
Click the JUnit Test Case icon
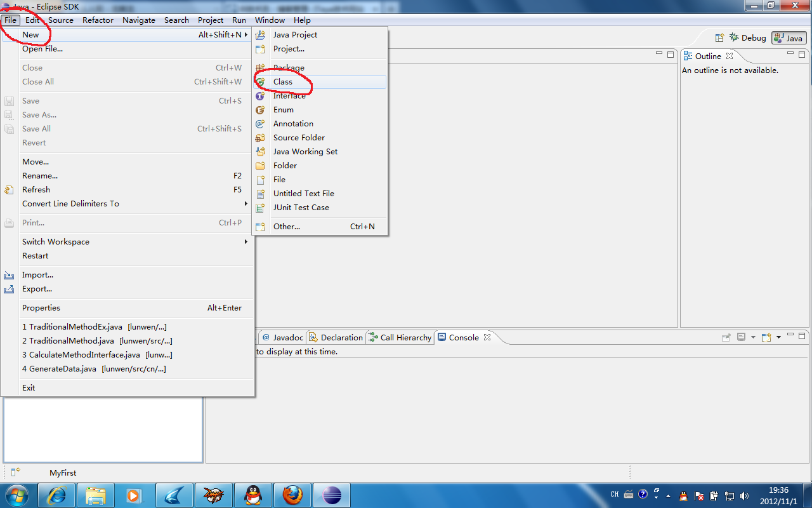(x=260, y=208)
